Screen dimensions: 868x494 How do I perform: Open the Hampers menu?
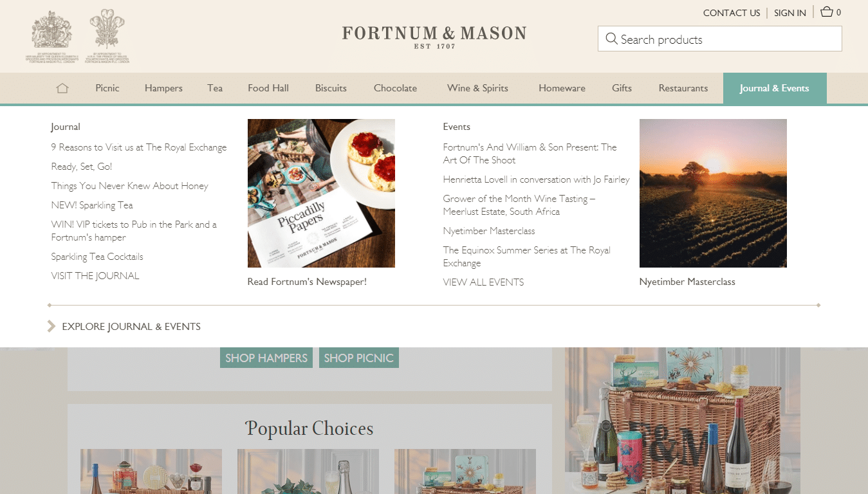(x=163, y=88)
